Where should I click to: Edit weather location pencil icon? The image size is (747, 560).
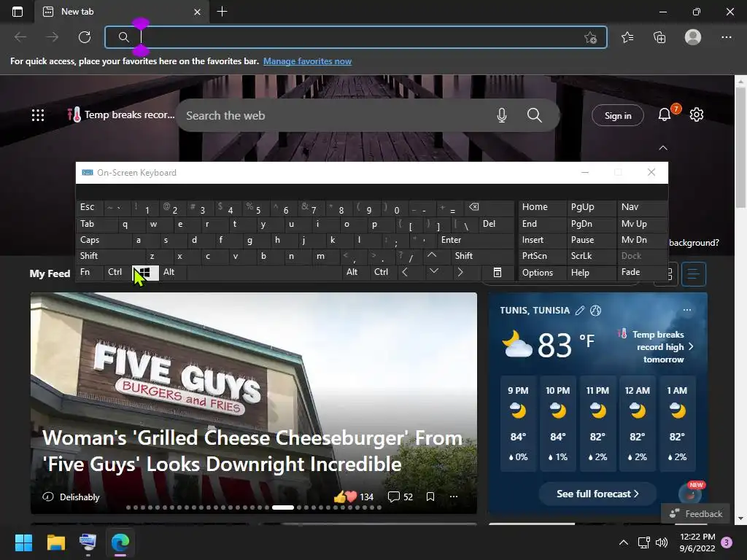pyautogui.click(x=580, y=311)
